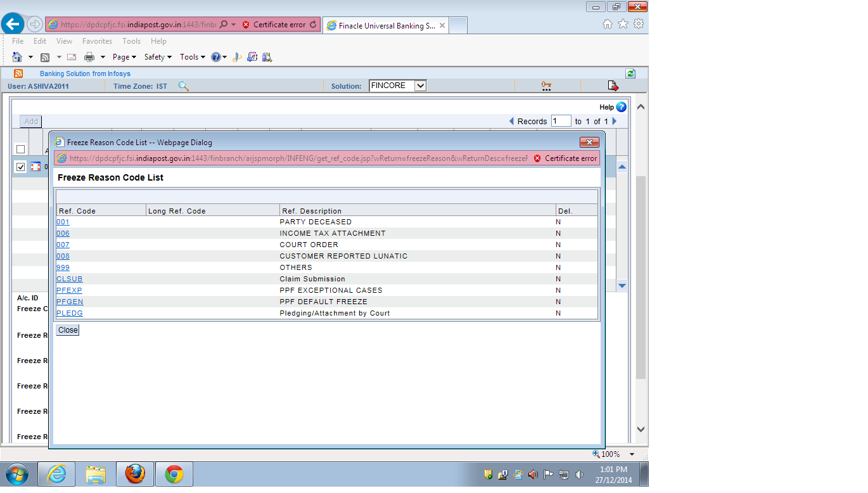Open reason code 001 PARTY DECEASED link
The height and width of the screenshot is (493, 868).
click(x=62, y=222)
